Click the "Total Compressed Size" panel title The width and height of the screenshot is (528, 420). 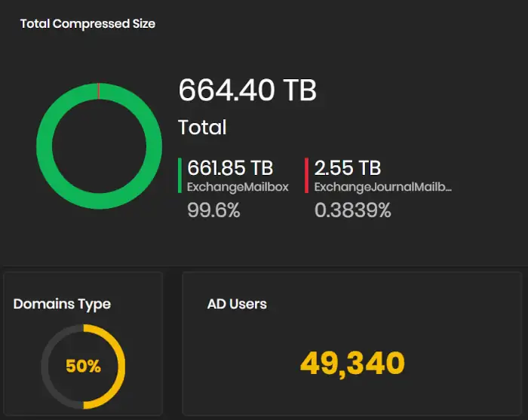click(87, 23)
